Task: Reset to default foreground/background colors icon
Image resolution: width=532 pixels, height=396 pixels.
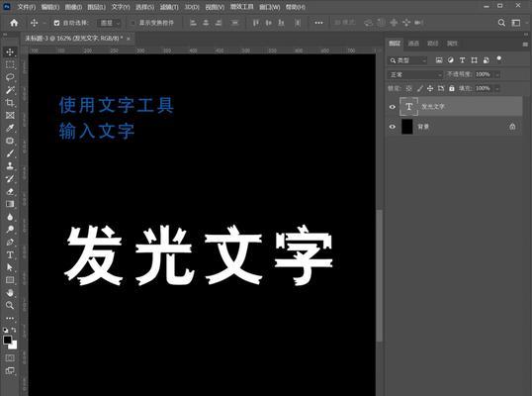Action: pyautogui.click(x=5, y=330)
